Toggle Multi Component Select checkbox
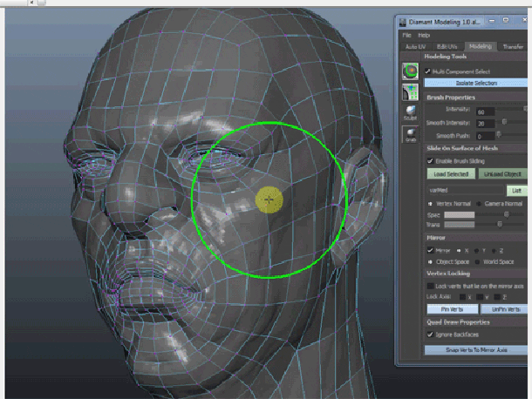This screenshot has width=532, height=399. [x=429, y=71]
